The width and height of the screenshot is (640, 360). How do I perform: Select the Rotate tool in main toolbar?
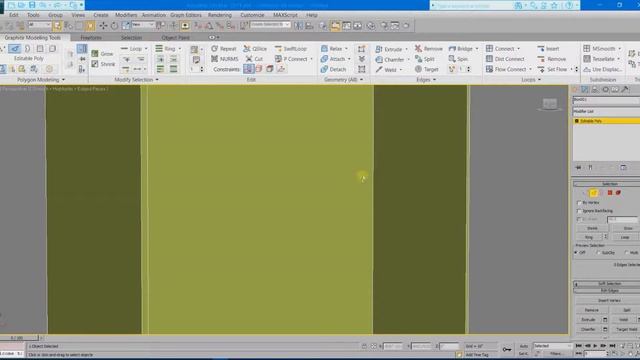click(x=114, y=26)
